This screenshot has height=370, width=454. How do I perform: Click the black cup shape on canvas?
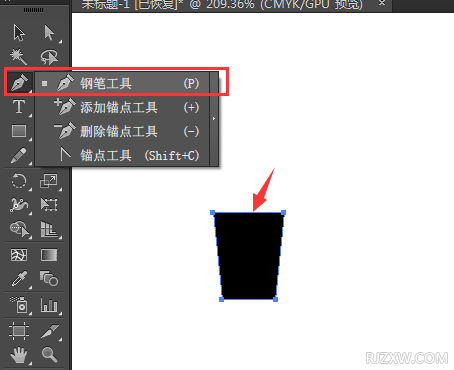(x=248, y=256)
